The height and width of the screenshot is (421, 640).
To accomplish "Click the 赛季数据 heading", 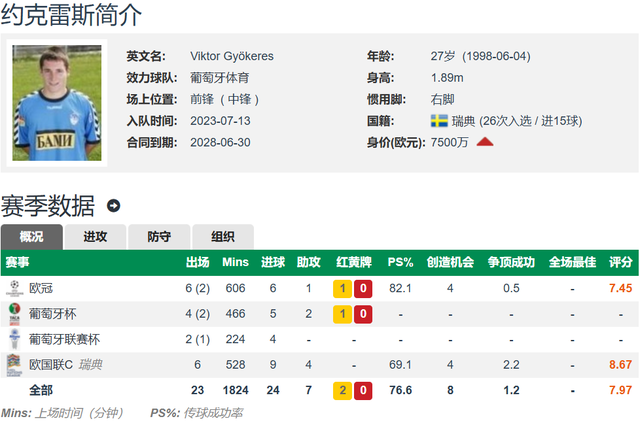I will click(48, 205).
